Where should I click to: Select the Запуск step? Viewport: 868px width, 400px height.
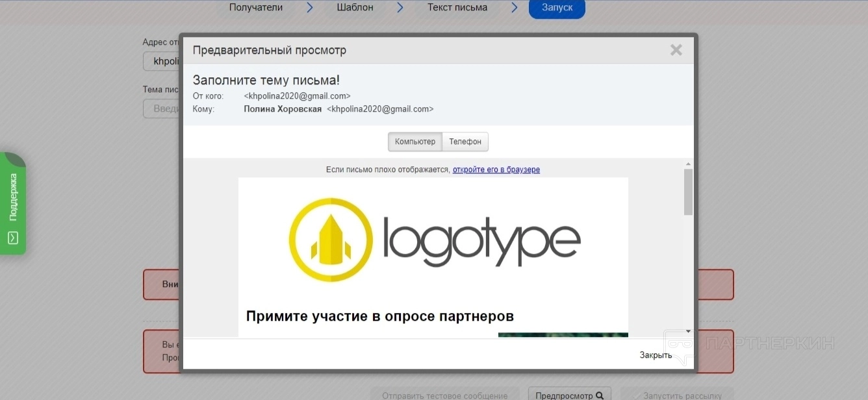[557, 8]
